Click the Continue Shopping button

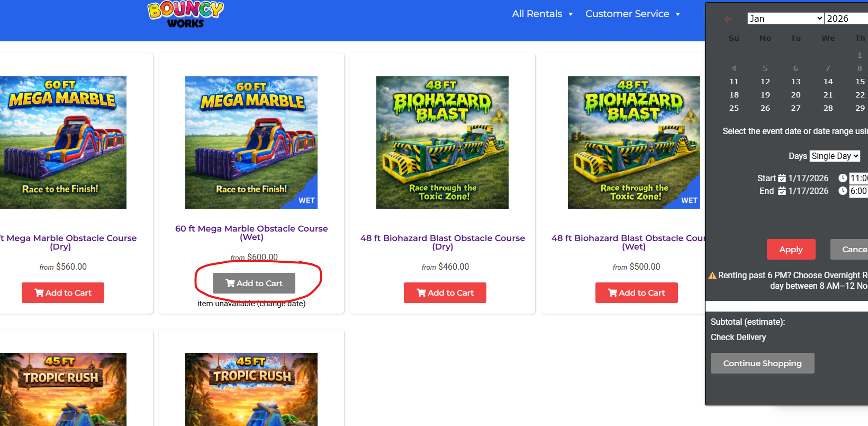(x=762, y=363)
